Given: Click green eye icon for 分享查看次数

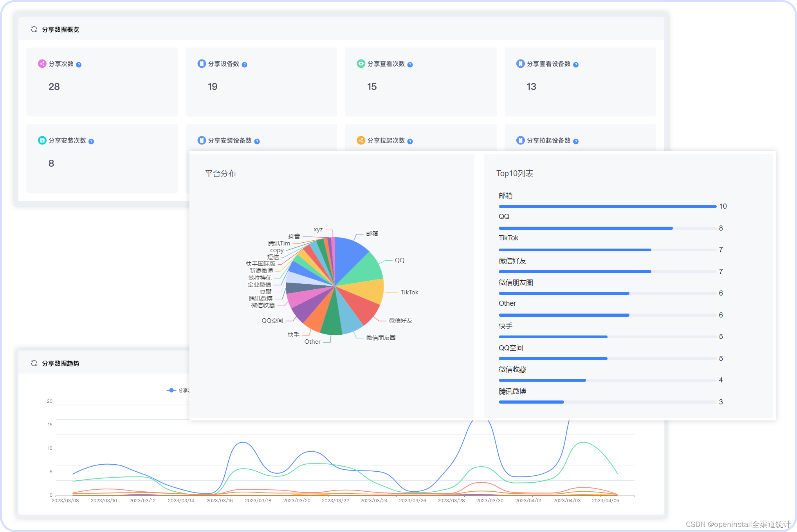Looking at the screenshot, I should pos(361,64).
